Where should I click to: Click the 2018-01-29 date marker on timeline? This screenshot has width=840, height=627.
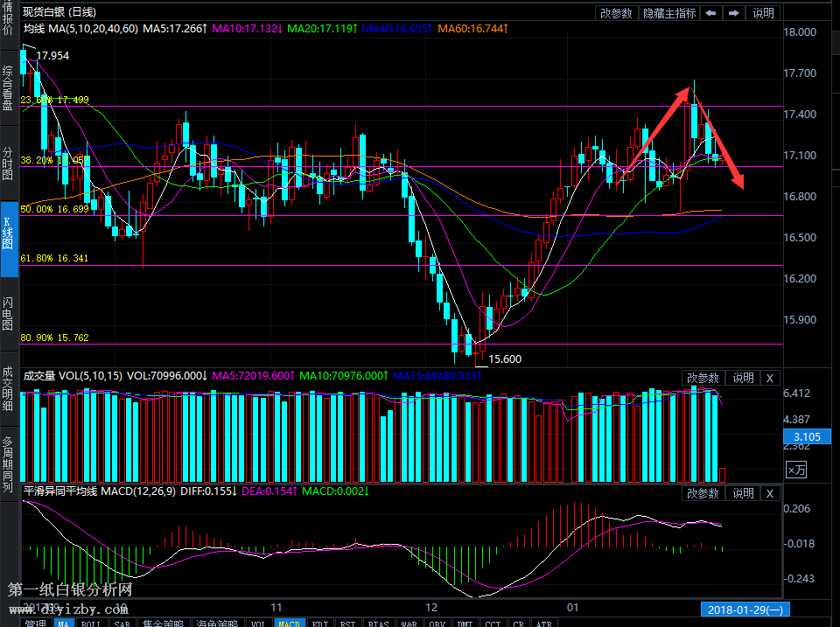[x=743, y=609]
